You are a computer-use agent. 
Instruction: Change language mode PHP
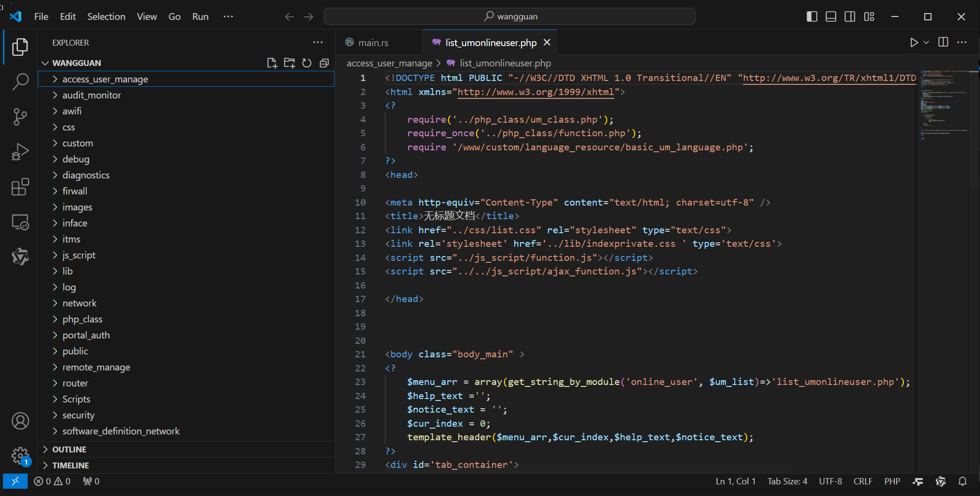point(892,481)
